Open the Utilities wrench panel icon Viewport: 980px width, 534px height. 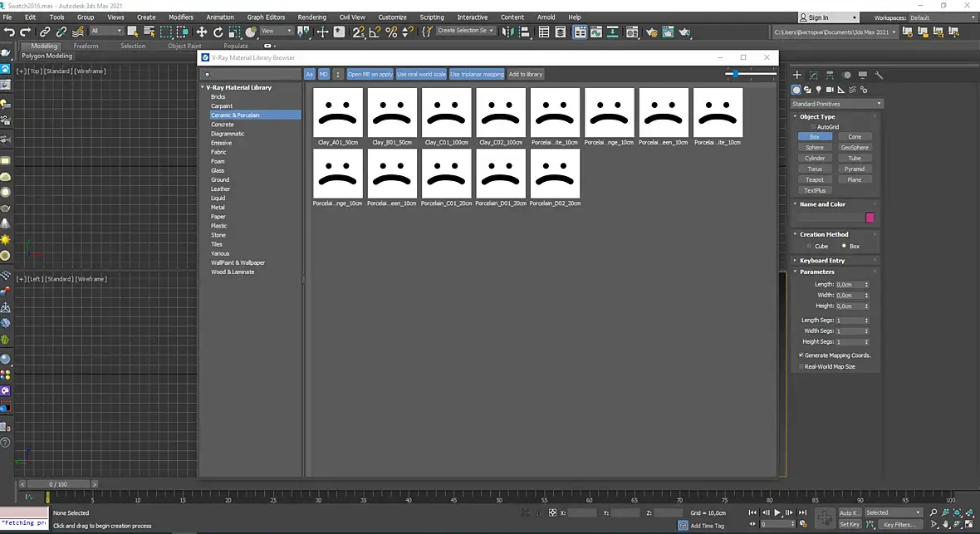[x=879, y=75]
